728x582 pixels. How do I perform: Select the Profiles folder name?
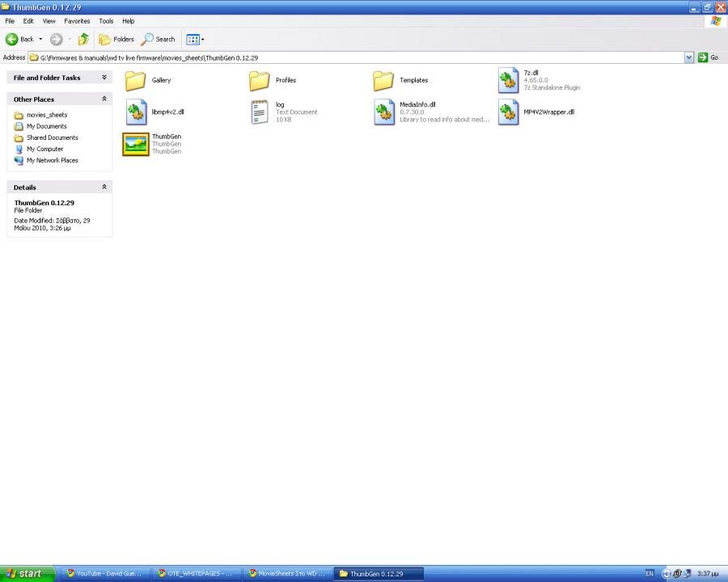coord(286,80)
